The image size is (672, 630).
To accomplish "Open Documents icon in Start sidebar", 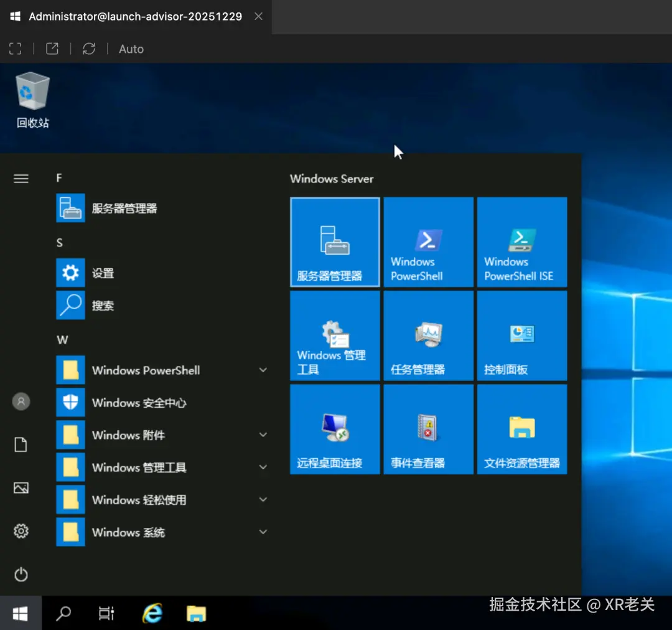I will point(21,444).
